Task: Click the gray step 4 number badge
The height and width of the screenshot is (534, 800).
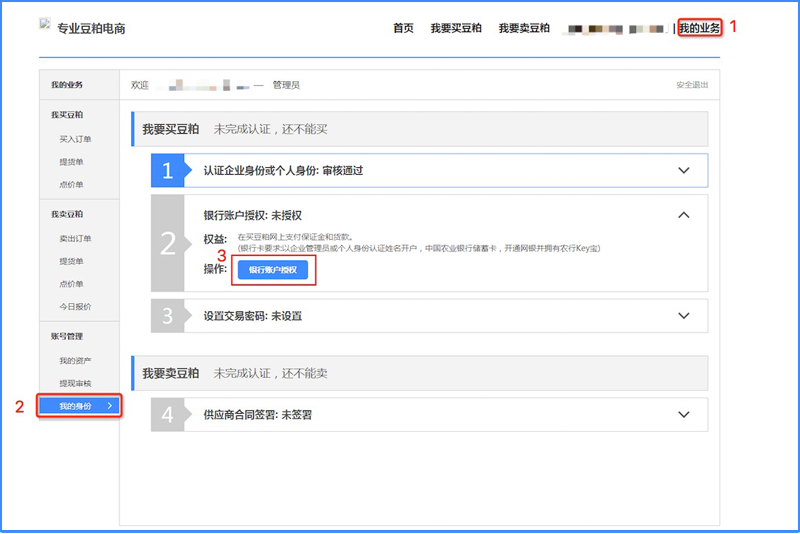Action: (167, 414)
